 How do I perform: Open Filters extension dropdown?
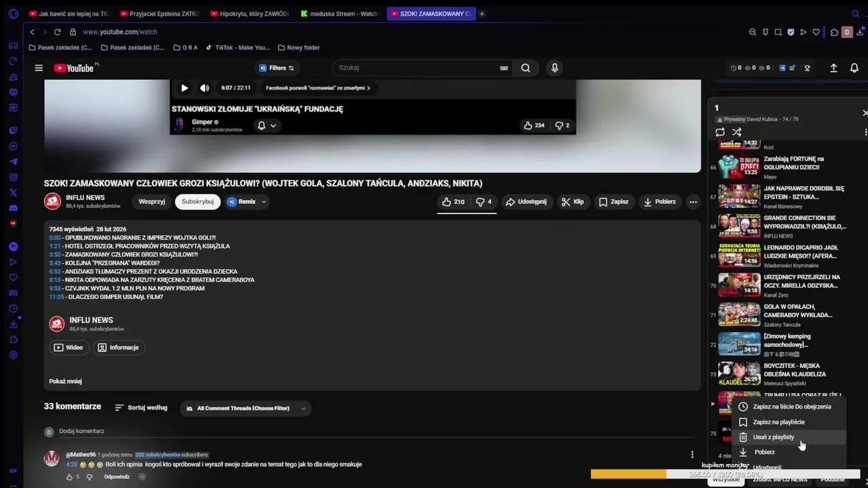[276, 68]
